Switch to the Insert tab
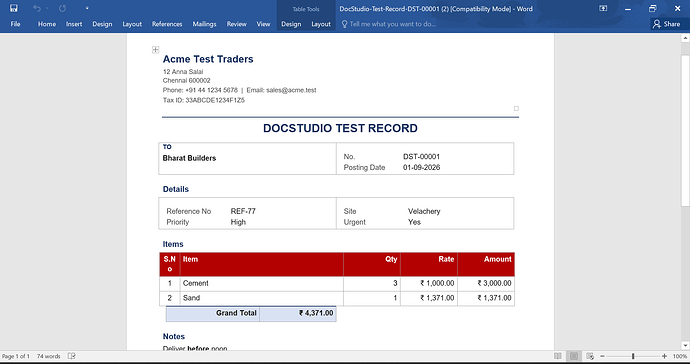This screenshot has height=364, width=690. [x=74, y=24]
